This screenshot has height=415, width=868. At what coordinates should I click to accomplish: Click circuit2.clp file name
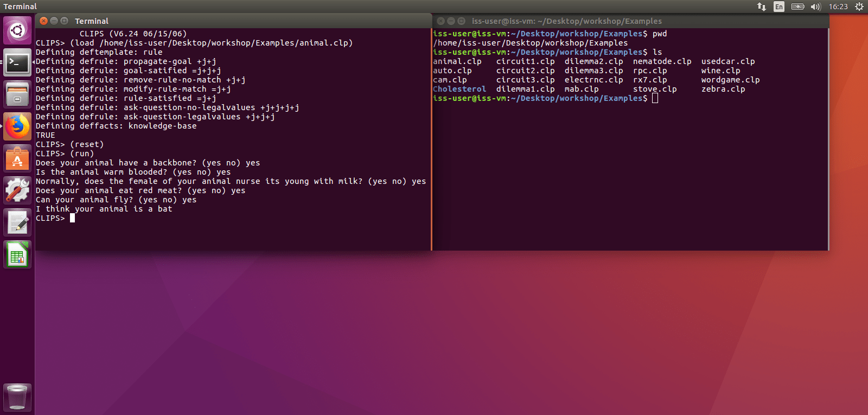526,71
